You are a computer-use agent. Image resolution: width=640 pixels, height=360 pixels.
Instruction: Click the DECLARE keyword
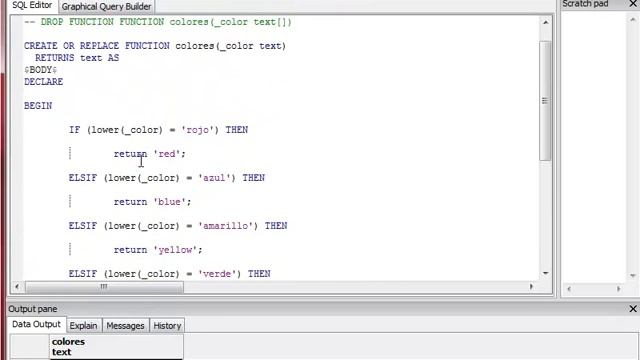(44, 82)
